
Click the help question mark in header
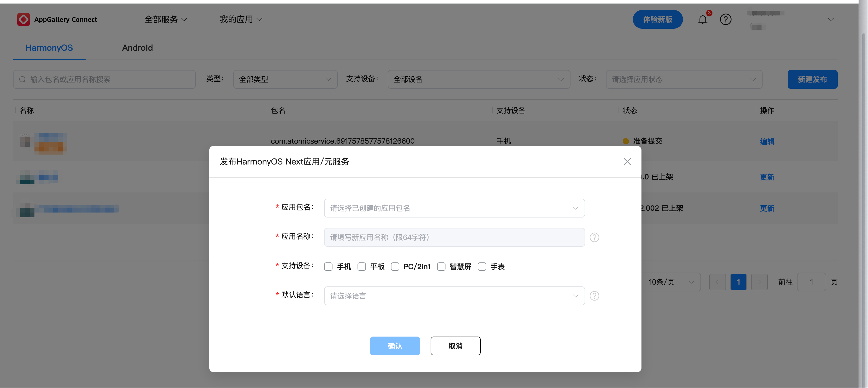(x=726, y=20)
